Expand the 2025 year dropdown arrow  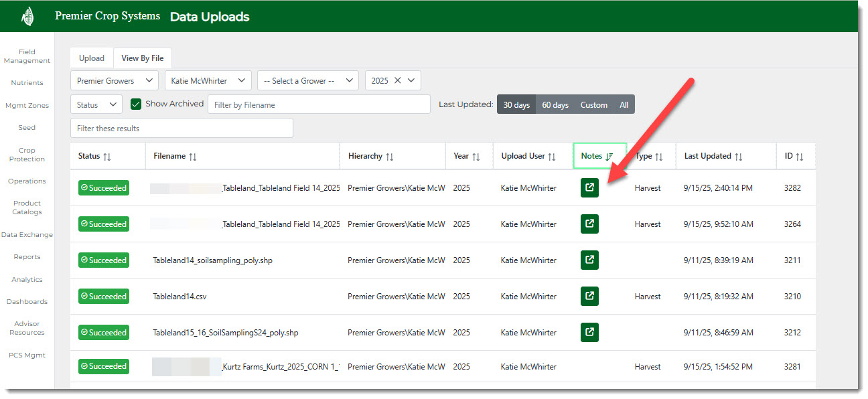click(411, 80)
